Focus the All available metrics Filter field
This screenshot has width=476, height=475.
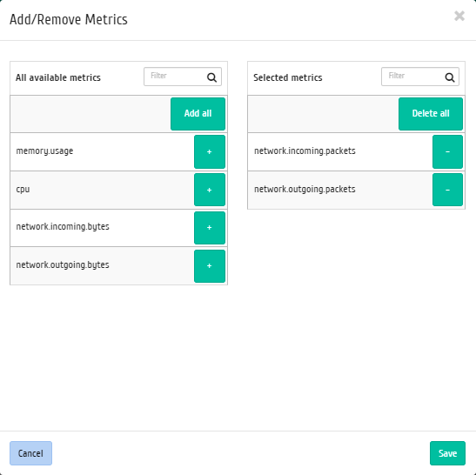coord(183,77)
